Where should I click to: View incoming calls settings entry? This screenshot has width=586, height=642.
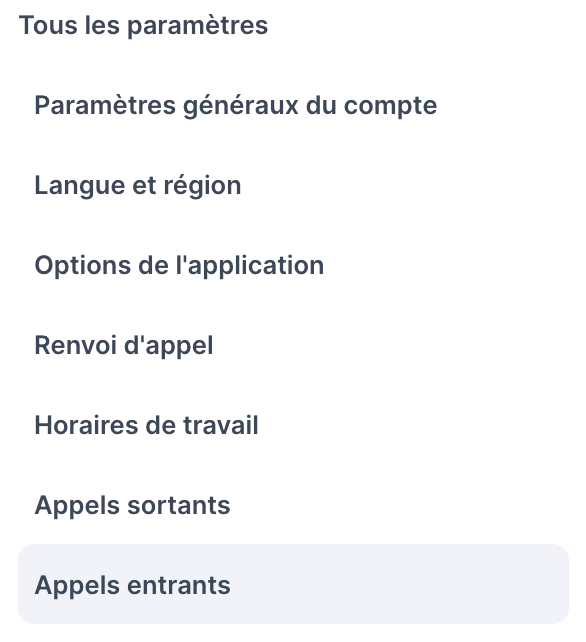tap(293, 584)
